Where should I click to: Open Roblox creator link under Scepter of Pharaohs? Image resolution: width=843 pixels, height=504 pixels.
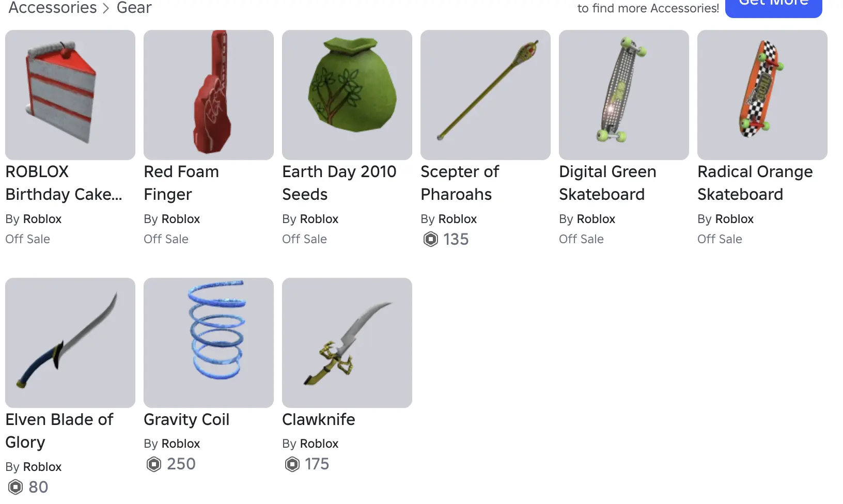pos(457,219)
